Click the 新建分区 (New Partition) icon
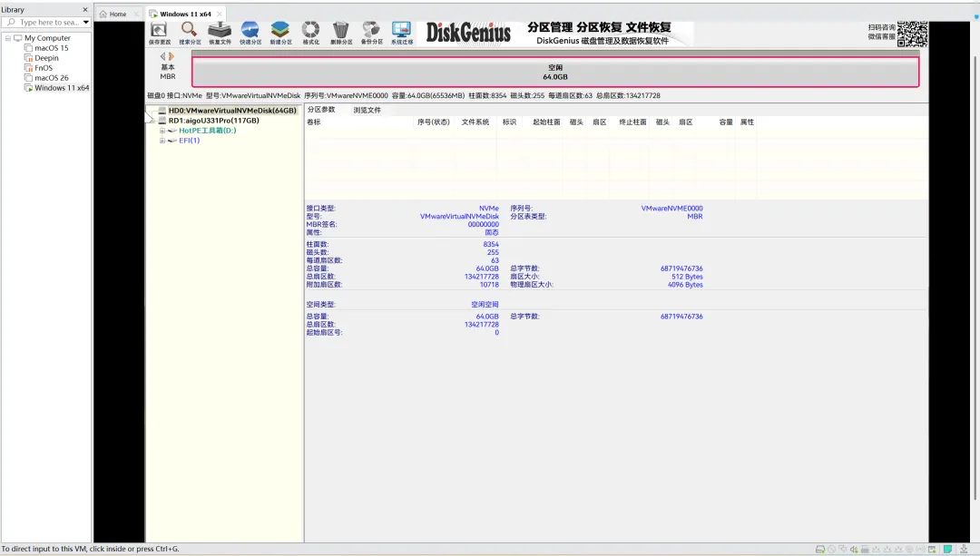 click(280, 34)
